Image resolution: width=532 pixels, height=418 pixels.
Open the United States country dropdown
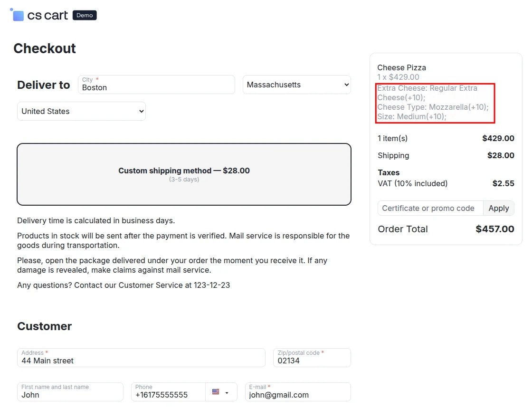pos(81,111)
